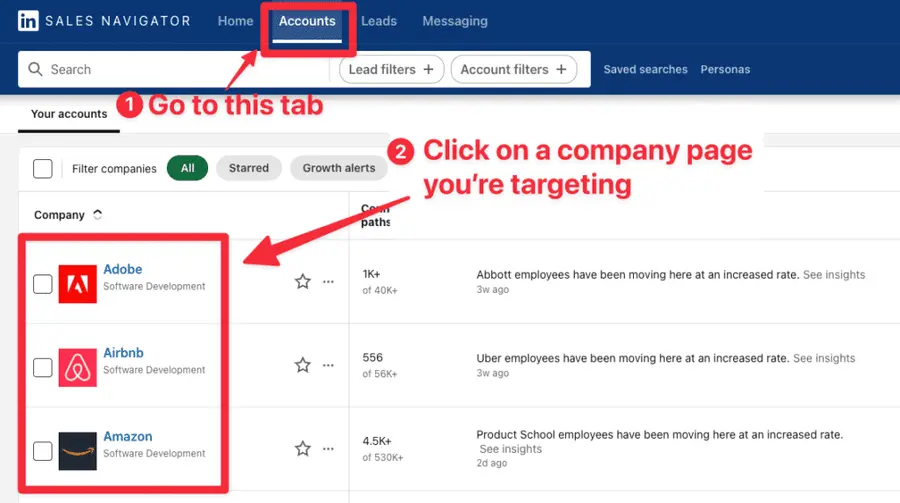Click Adobe's 1K+ connection paths value
900x503 pixels.
pos(371,274)
